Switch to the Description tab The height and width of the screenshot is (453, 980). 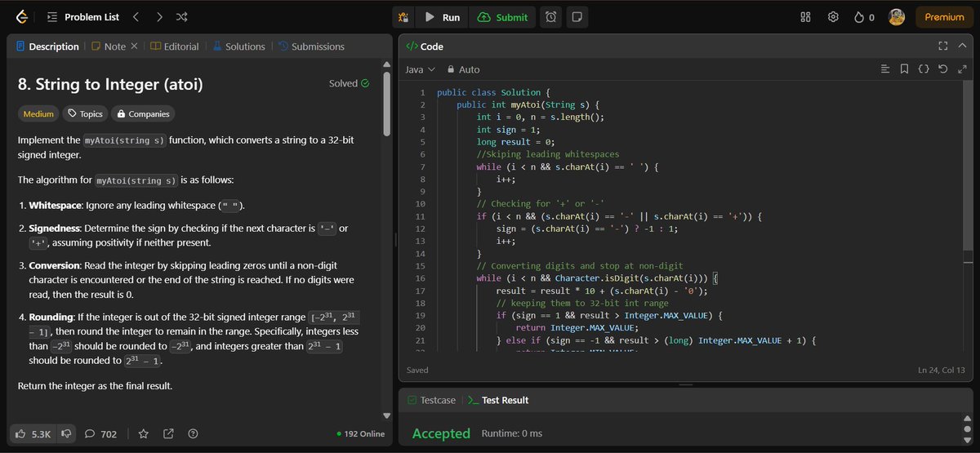tap(47, 47)
